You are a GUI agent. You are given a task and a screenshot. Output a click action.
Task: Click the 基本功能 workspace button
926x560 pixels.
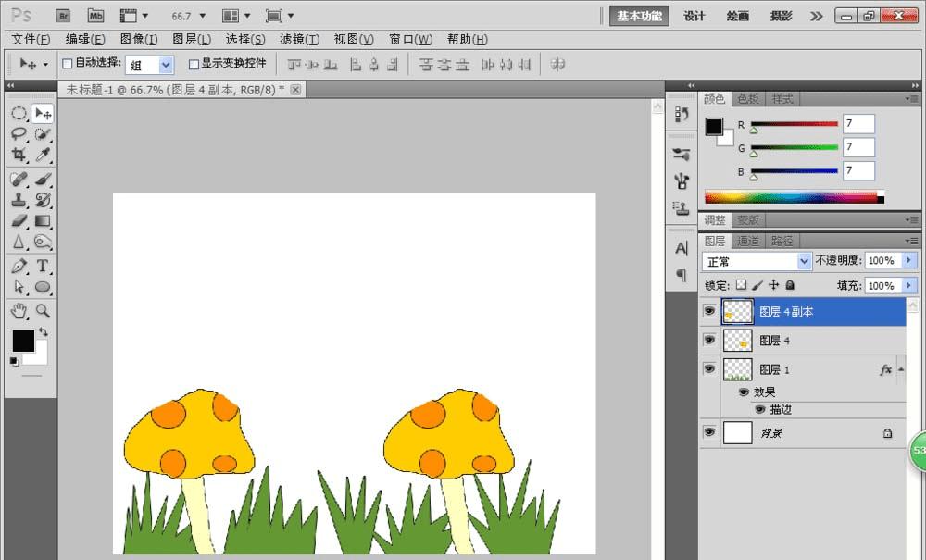[x=640, y=16]
